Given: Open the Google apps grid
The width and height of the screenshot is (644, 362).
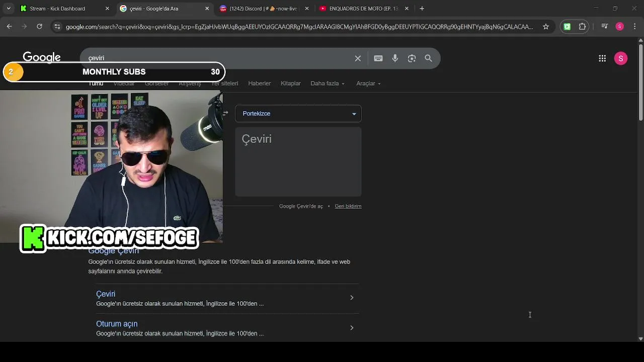Looking at the screenshot, I should pyautogui.click(x=602, y=58).
